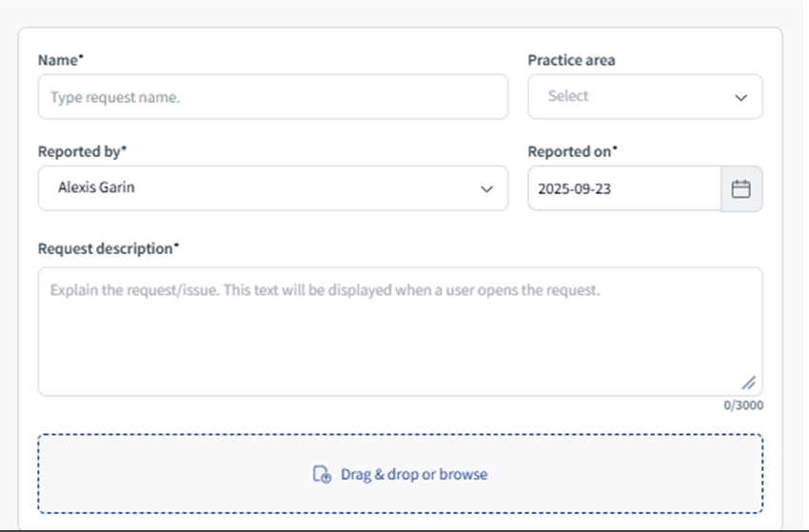Click the file upload icon
809x532 pixels.
[x=323, y=474]
